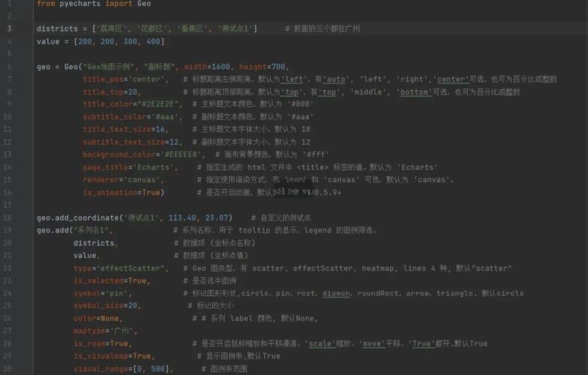Click "heatmap" in the Geo chart type comment

click(x=378, y=268)
